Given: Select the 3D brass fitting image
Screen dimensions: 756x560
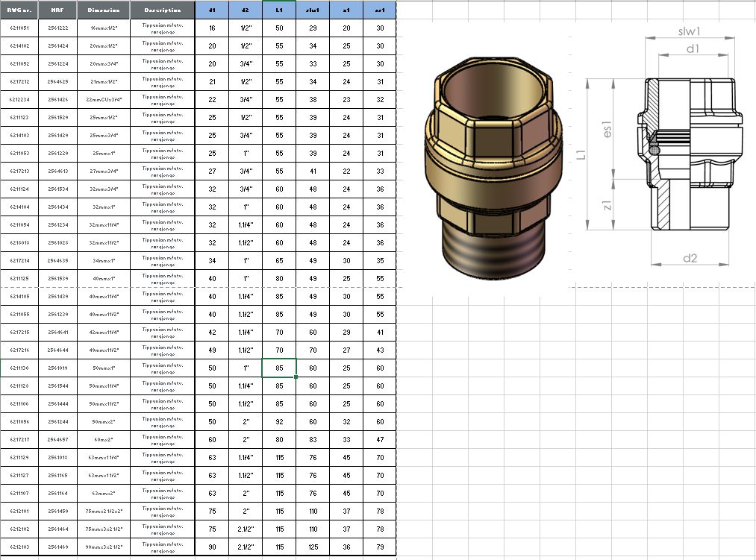Looking at the screenshot, I should coord(494,168).
